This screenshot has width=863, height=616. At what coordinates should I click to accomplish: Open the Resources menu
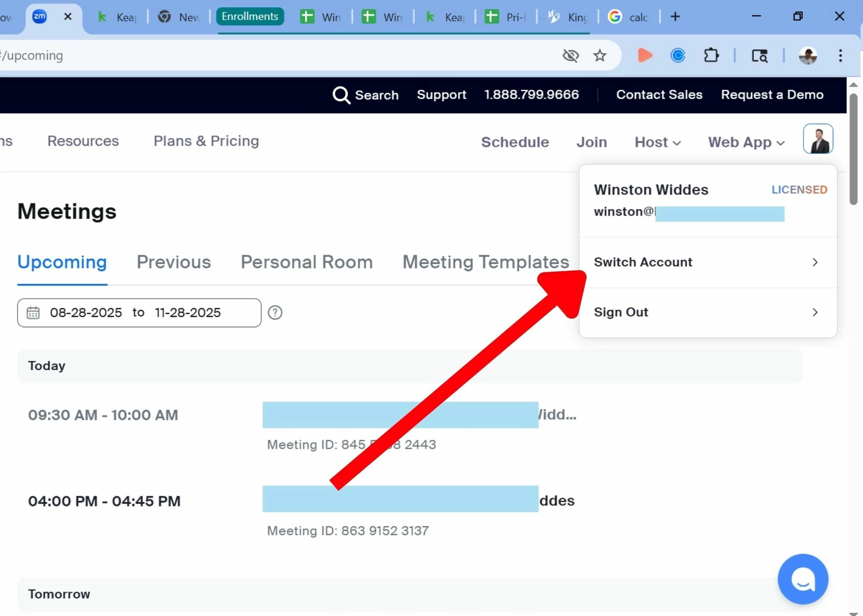[x=83, y=141]
